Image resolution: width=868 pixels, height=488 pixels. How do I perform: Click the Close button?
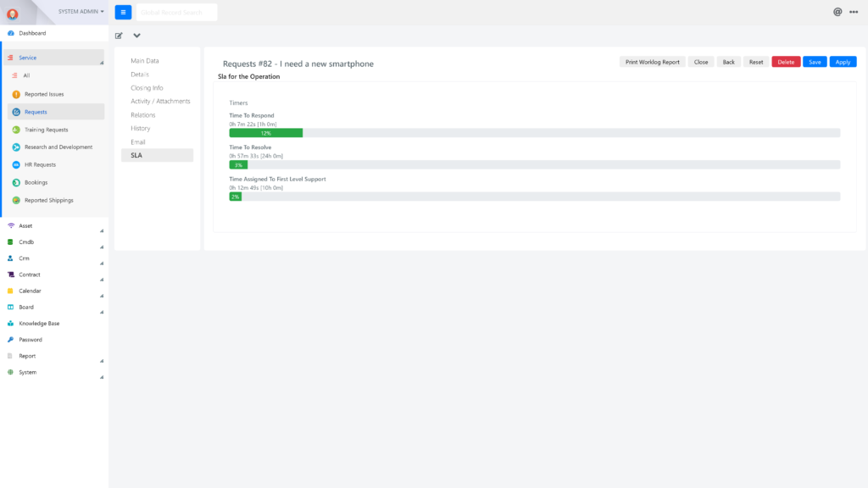701,62
